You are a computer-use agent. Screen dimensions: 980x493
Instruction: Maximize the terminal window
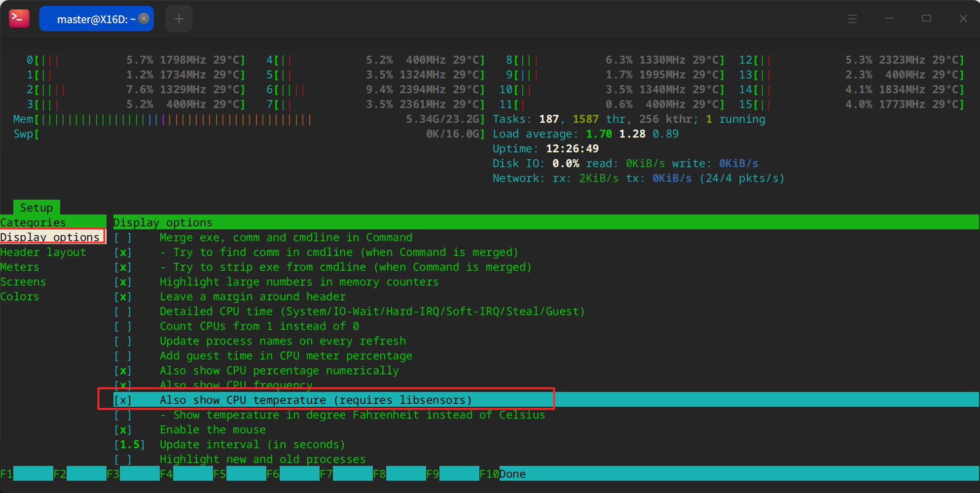pos(926,19)
